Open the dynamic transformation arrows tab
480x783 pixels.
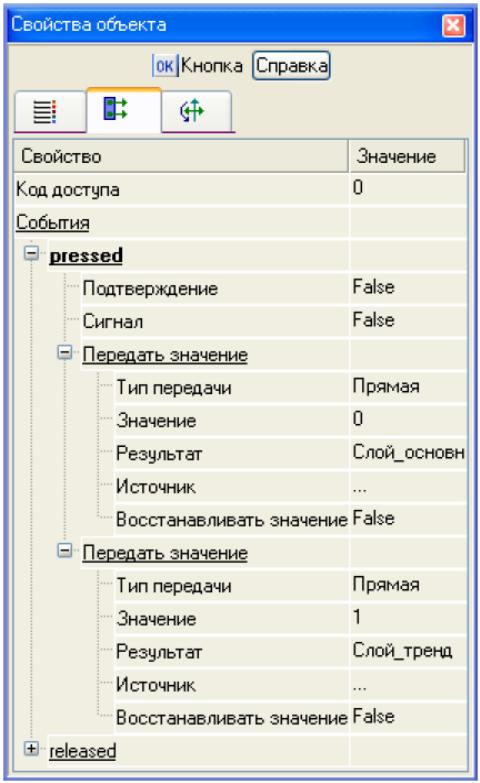[197, 111]
